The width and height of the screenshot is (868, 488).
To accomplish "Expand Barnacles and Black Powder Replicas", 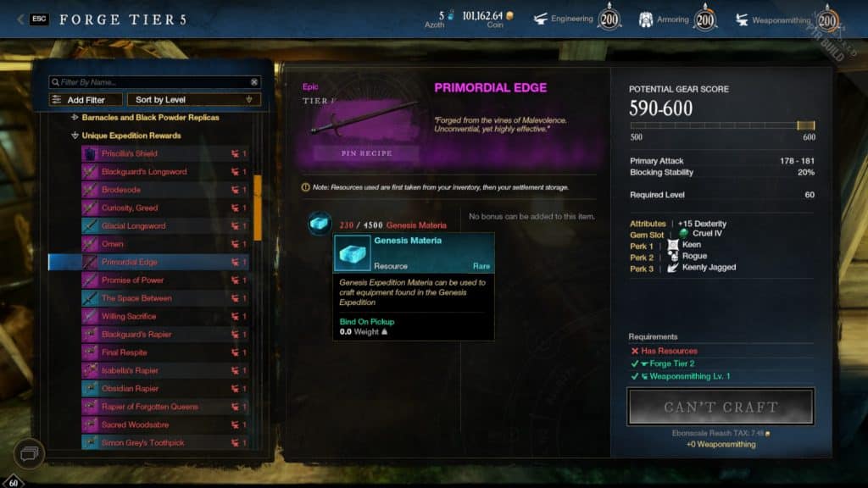I will [x=75, y=117].
